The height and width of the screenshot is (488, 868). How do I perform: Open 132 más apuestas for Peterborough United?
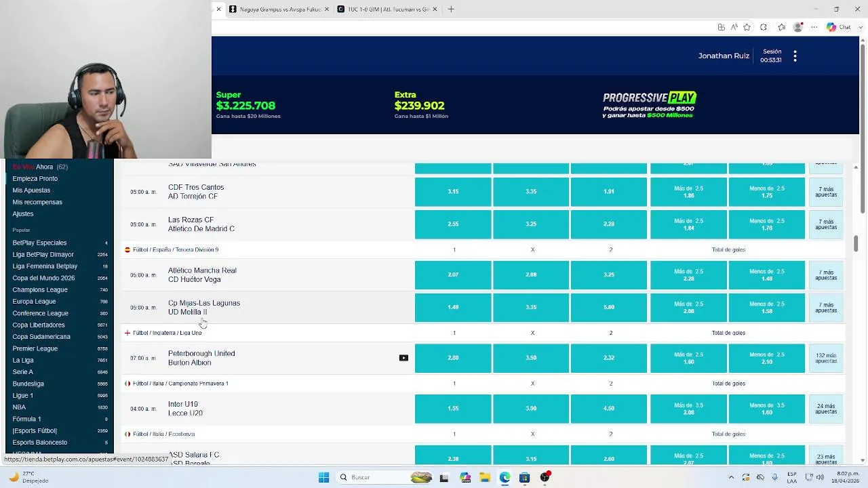click(x=826, y=359)
